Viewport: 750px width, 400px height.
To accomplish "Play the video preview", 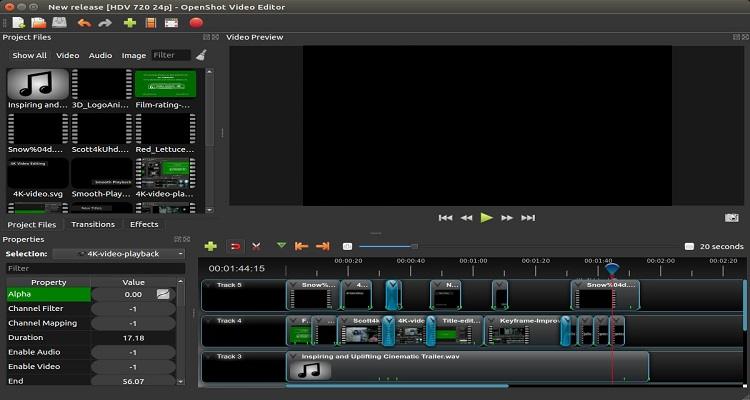I will pyautogui.click(x=487, y=218).
